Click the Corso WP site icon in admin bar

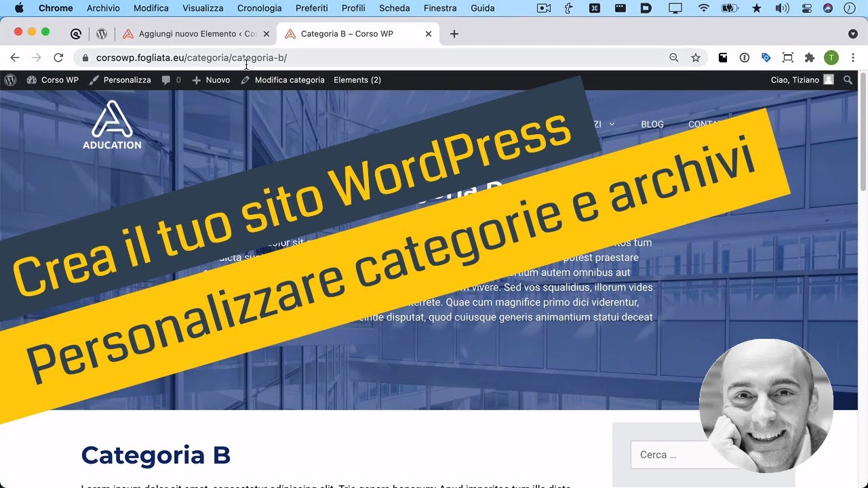click(31, 79)
